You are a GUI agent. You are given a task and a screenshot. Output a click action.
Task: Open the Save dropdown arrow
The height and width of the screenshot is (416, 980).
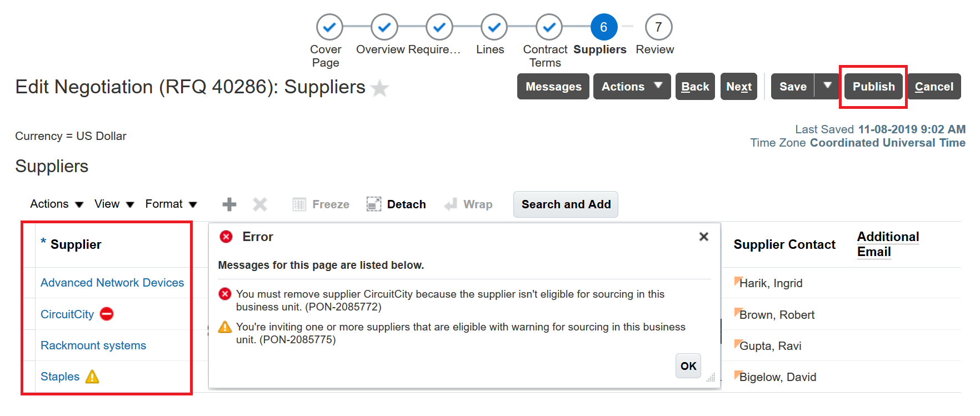(827, 86)
